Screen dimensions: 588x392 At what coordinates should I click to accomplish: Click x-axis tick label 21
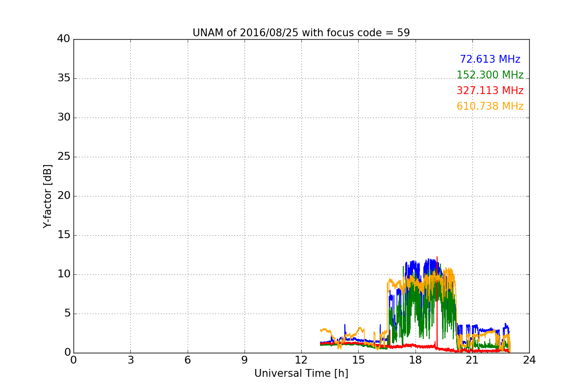point(472,360)
